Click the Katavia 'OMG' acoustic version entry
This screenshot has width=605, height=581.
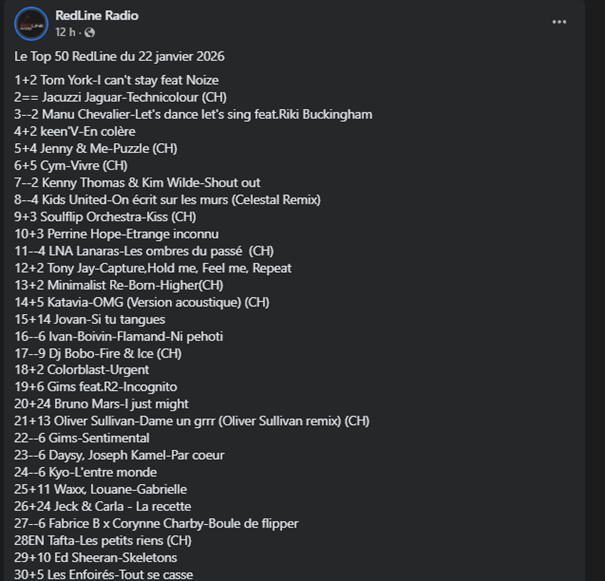click(x=142, y=302)
